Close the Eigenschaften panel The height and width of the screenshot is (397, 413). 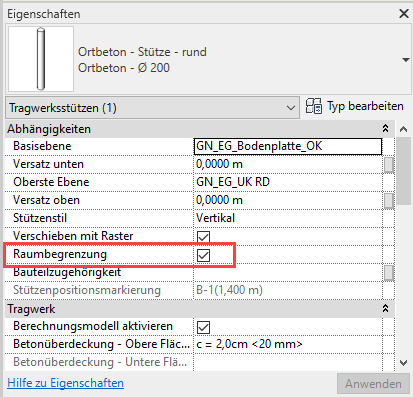coord(404,14)
